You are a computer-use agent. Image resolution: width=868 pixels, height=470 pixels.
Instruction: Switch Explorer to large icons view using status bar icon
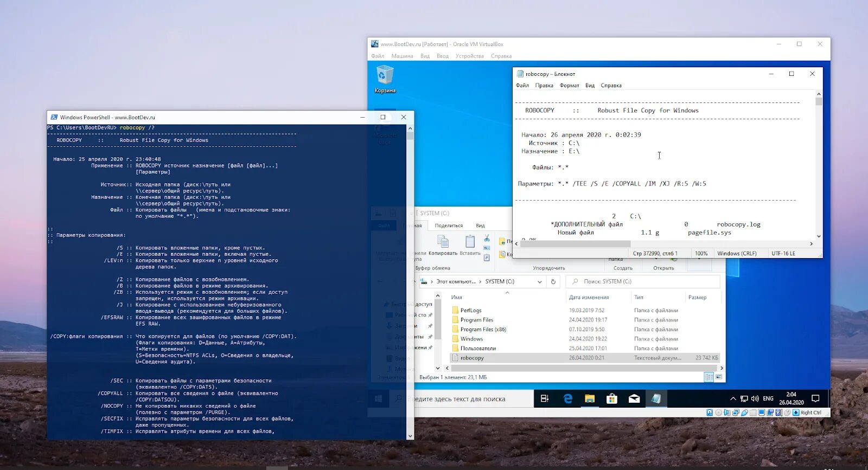pyautogui.click(x=719, y=377)
